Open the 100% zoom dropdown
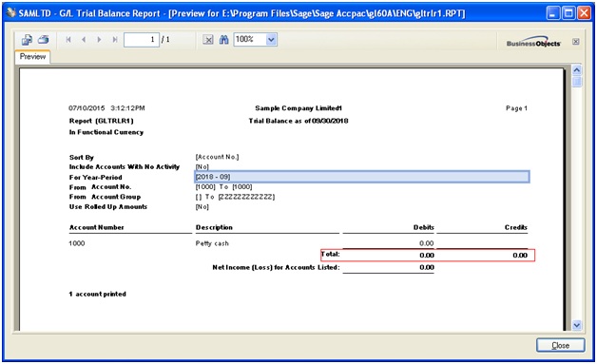The width and height of the screenshot is (597, 364). 271,39
